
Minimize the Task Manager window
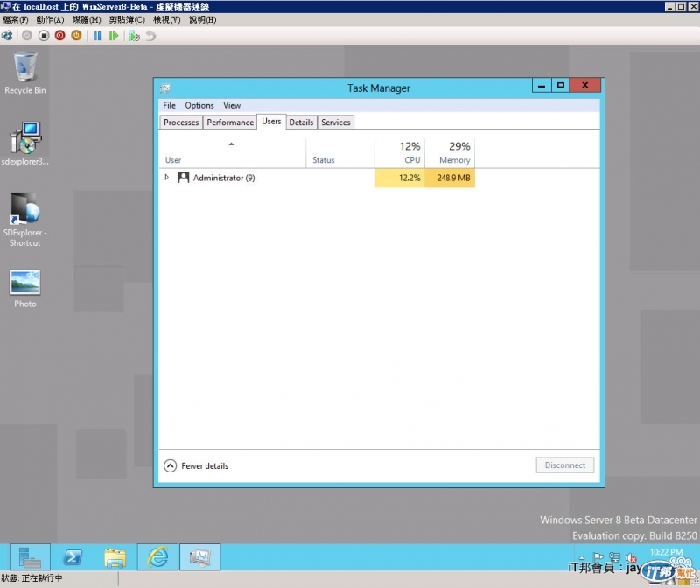coord(542,85)
